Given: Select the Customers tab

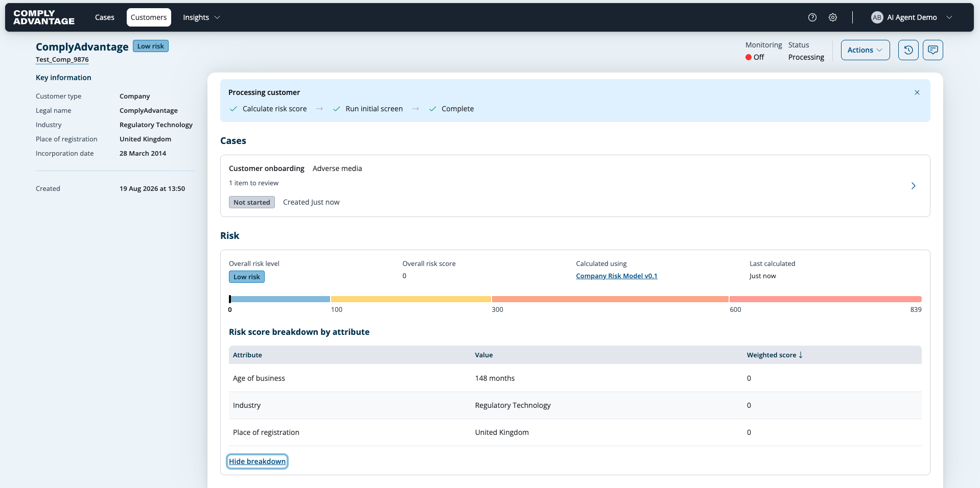Looking at the screenshot, I should pyautogui.click(x=149, y=17).
